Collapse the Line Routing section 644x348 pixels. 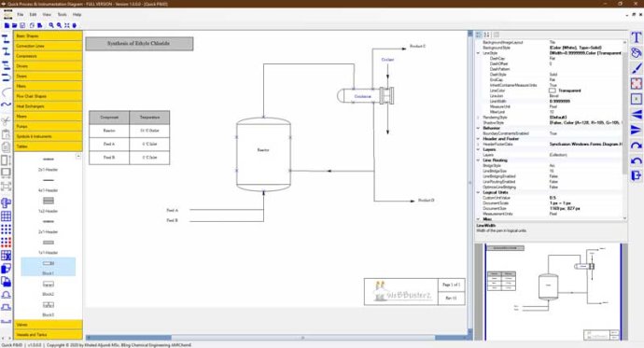[x=478, y=160]
